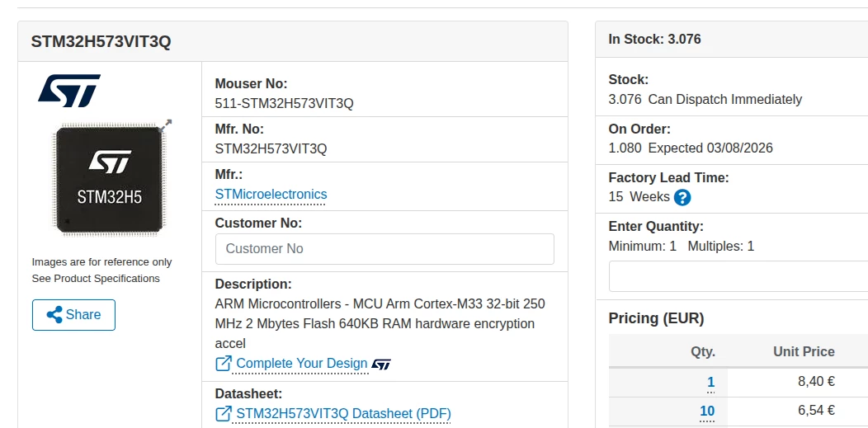Click the Mfr. No STM32H573VIT3Q value
Image resolution: width=868 pixels, height=428 pixels.
pyautogui.click(x=271, y=148)
